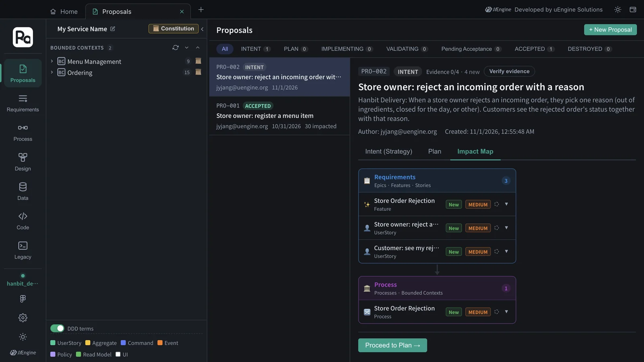Expand all bounded contexts with the down chevron
This screenshot has height=362, width=644.
point(187,47)
